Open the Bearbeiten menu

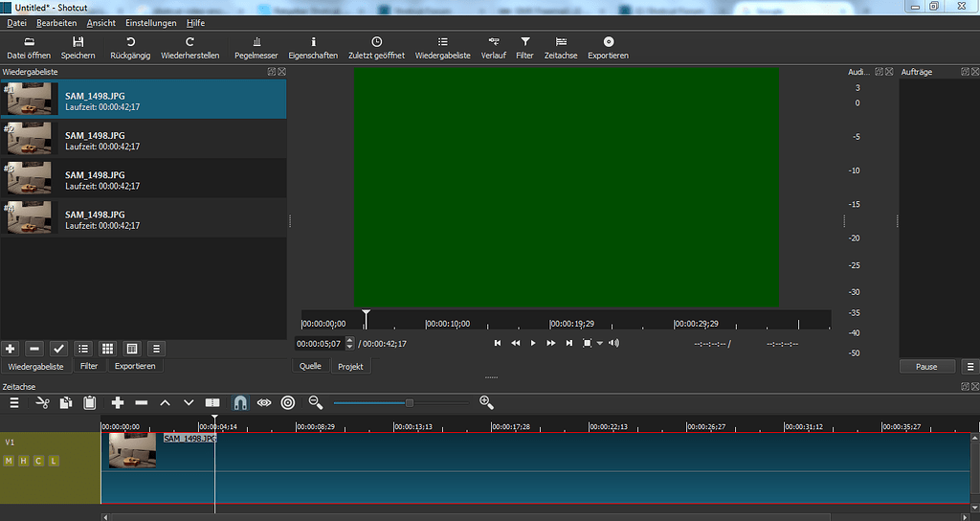(56, 23)
